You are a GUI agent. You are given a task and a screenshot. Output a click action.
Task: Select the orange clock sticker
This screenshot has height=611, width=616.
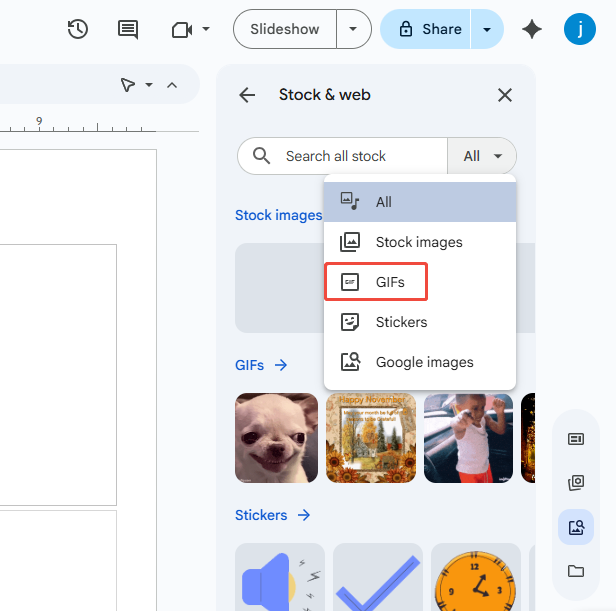(476, 577)
